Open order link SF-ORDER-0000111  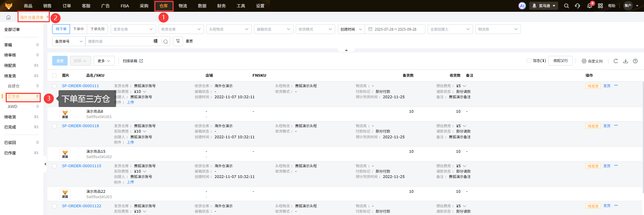click(x=80, y=86)
